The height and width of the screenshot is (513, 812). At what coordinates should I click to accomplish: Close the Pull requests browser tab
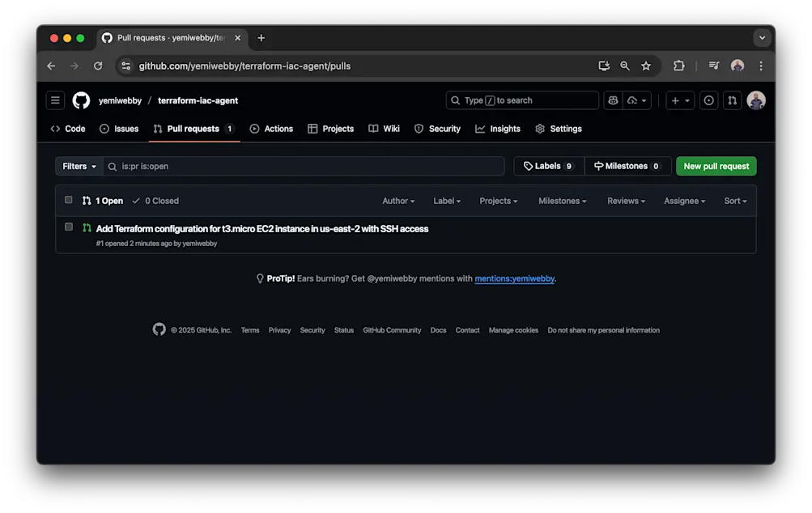click(x=238, y=38)
